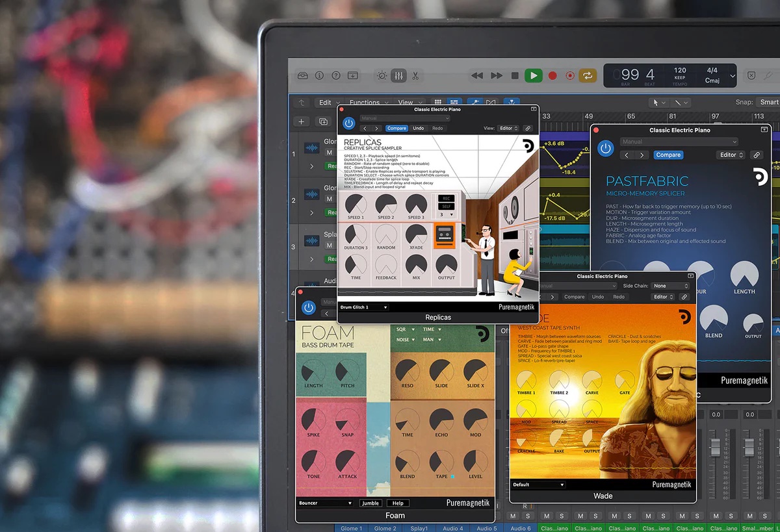Image resolution: width=780 pixels, height=532 pixels.
Task: Open the TIME dropdown in Foam
Action: click(x=432, y=330)
